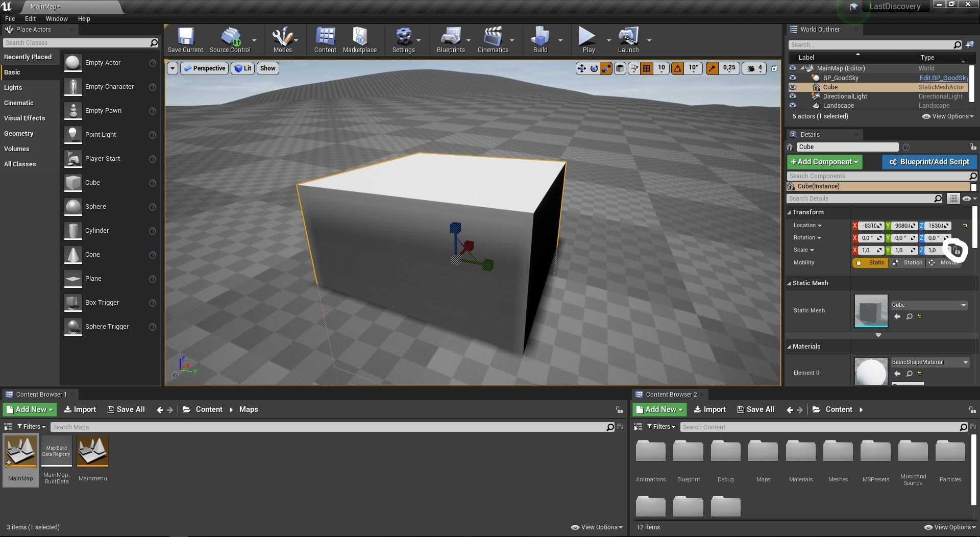The height and width of the screenshot is (537, 980).
Task: Open the surface snapping options icon
Action: pyautogui.click(x=634, y=68)
